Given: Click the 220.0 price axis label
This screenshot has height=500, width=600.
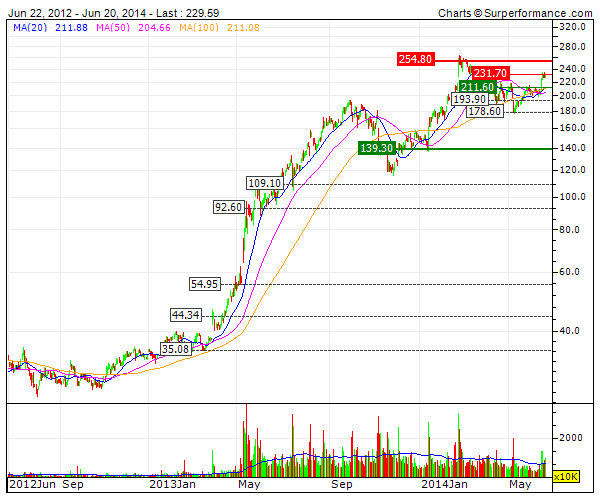Looking at the screenshot, I should click(x=572, y=82).
